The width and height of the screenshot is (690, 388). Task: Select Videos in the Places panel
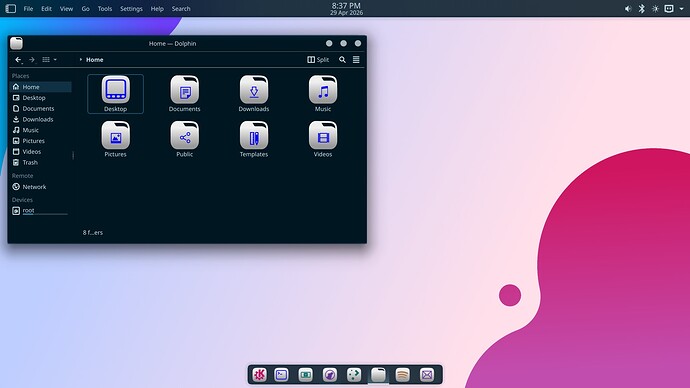pos(40,152)
